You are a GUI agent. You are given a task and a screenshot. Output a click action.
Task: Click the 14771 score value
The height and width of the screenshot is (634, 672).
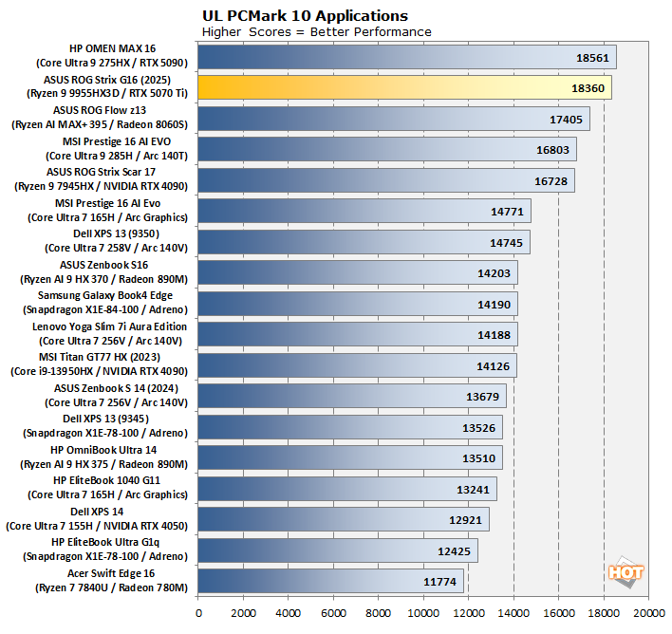pyautogui.click(x=507, y=212)
